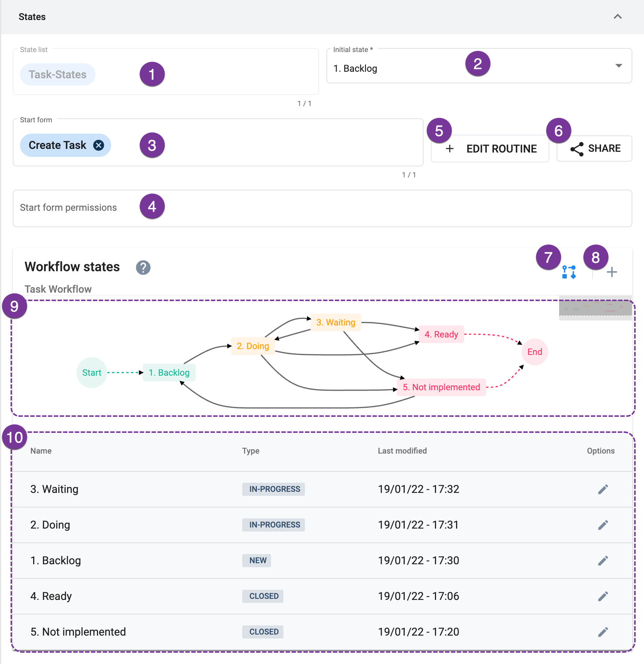Select the 1. Backlog diagram node
The height and width of the screenshot is (664, 644).
pyautogui.click(x=169, y=372)
